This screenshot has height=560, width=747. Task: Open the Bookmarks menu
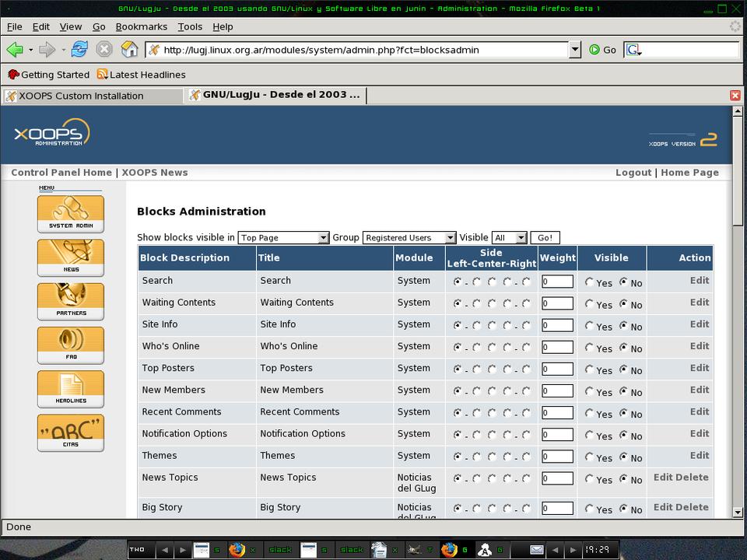141,26
